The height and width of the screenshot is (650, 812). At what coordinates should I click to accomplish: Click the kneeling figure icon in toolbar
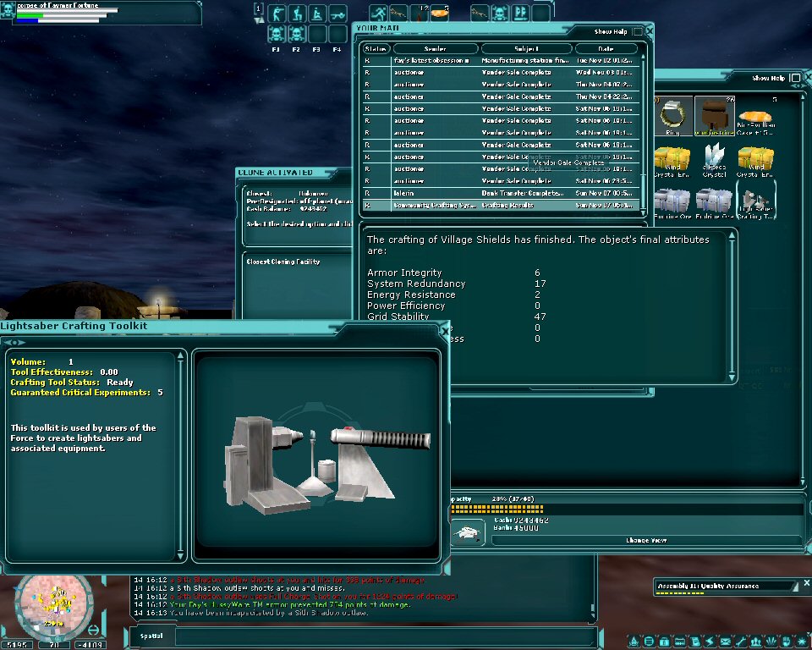click(x=297, y=14)
